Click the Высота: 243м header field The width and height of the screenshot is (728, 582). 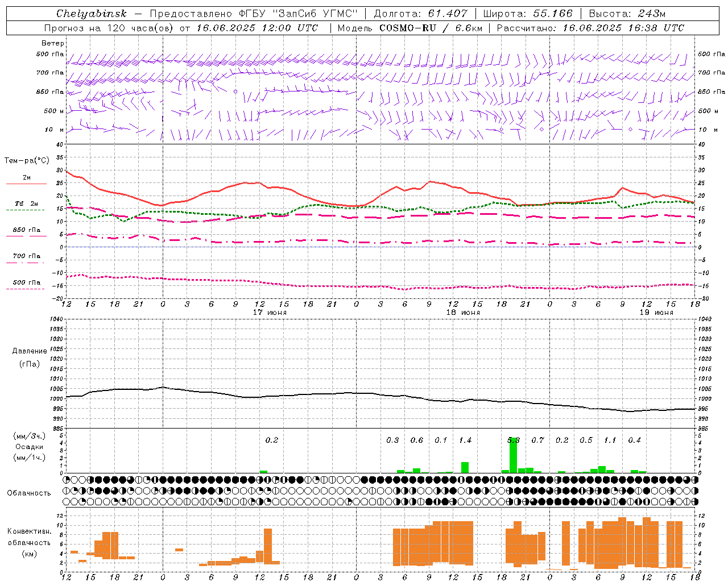(x=627, y=14)
